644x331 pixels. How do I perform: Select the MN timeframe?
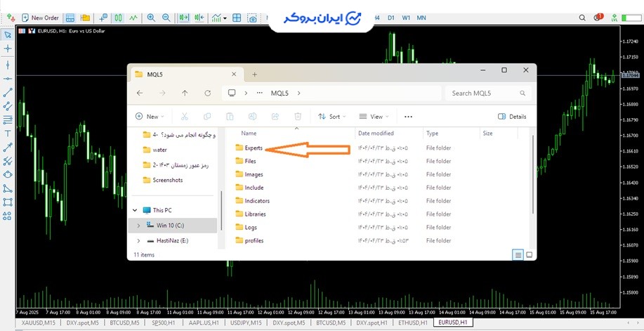click(421, 18)
